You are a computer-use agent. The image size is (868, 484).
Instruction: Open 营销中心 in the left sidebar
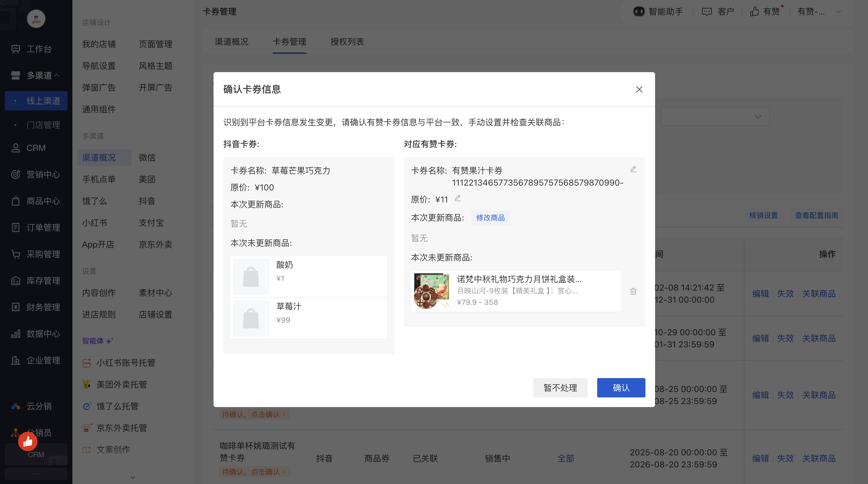pos(43,175)
